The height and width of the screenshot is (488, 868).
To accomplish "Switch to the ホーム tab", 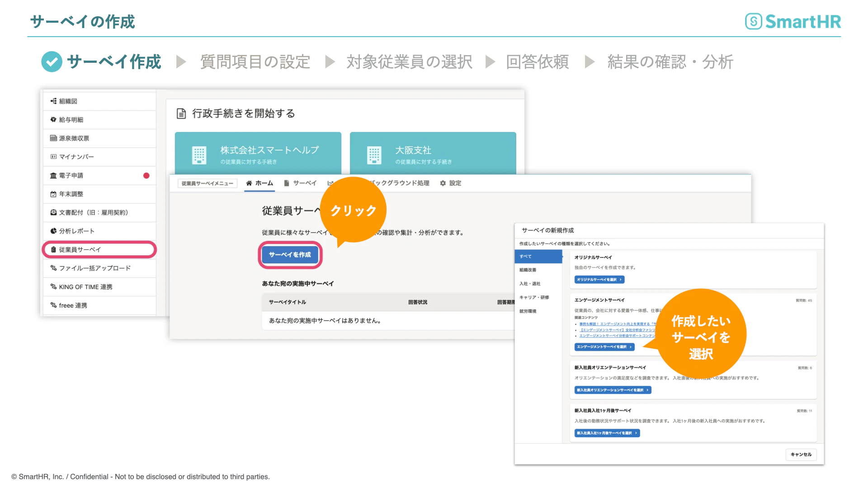I will coord(259,183).
